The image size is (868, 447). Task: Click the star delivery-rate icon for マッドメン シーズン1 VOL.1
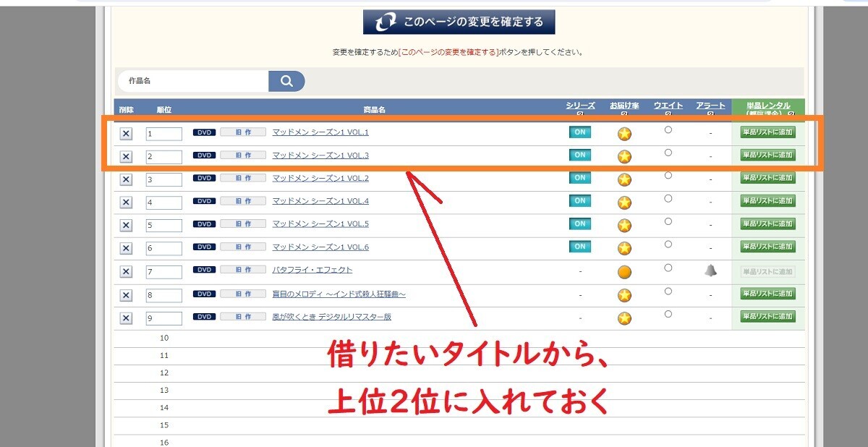[624, 133]
